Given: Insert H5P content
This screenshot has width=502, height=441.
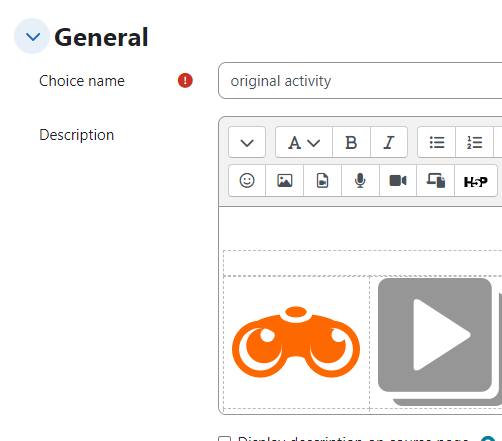Looking at the screenshot, I should pyautogui.click(x=476, y=181).
